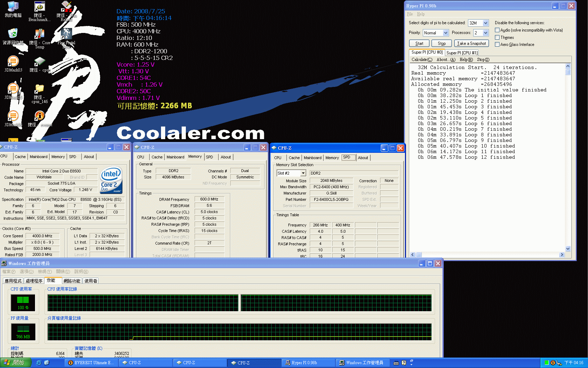Open the EVEREST Ultimate taskbar button
Viewport: 588px width, 368px height.
click(91, 363)
